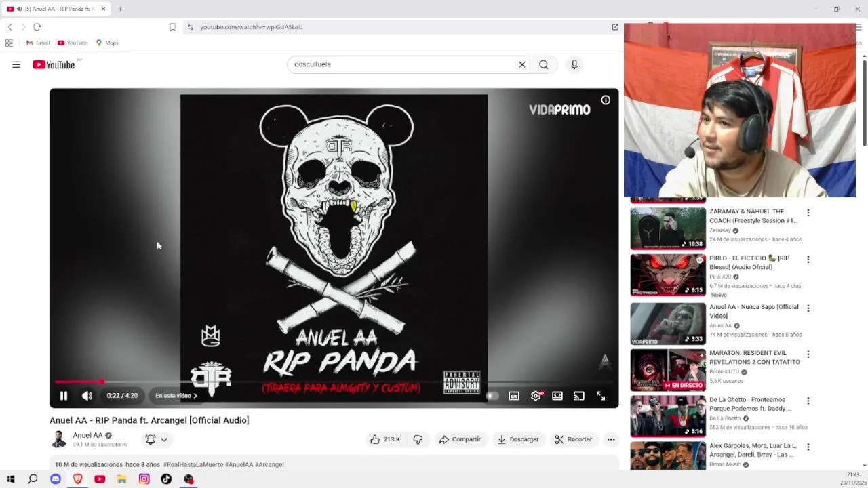Viewport: 868px width, 488px height.
Task: Open the Windows Start menu
Action: pos(10,479)
